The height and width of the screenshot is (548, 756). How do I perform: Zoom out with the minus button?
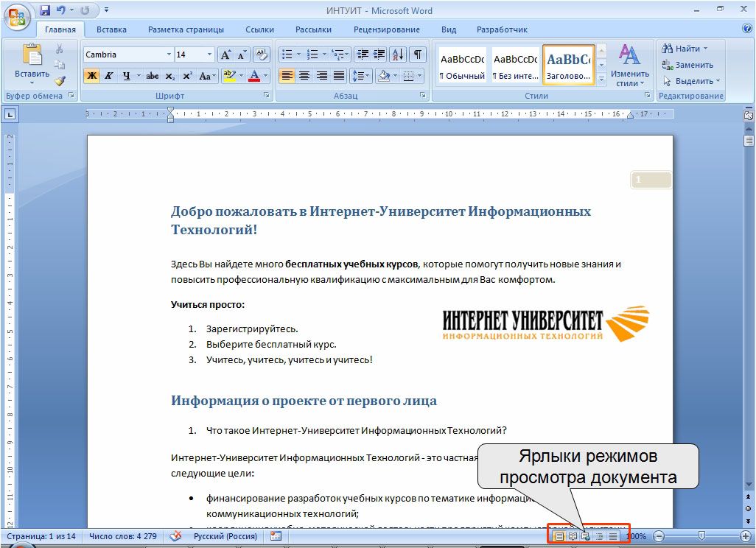pyautogui.click(x=659, y=536)
